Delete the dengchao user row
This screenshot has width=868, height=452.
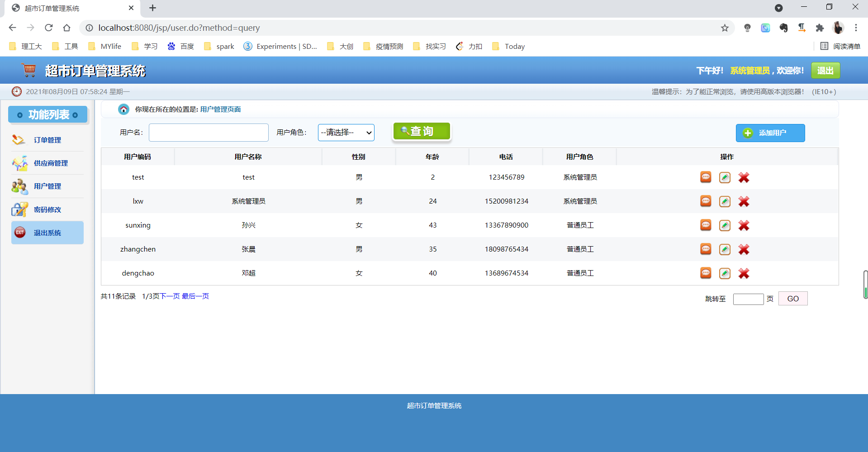[744, 273]
